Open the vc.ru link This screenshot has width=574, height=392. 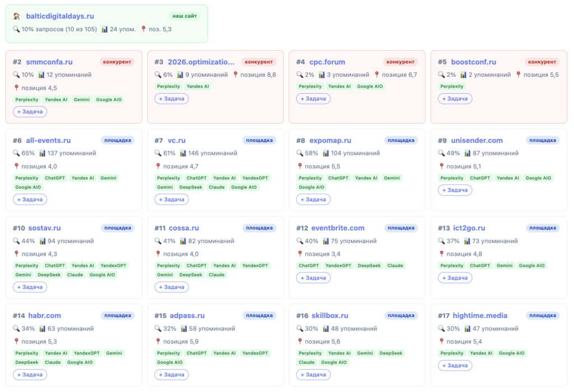(x=177, y=140)
